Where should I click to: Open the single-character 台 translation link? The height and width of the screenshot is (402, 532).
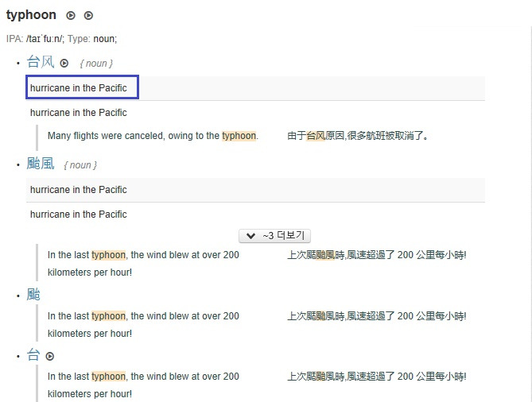tap(33, 355)
